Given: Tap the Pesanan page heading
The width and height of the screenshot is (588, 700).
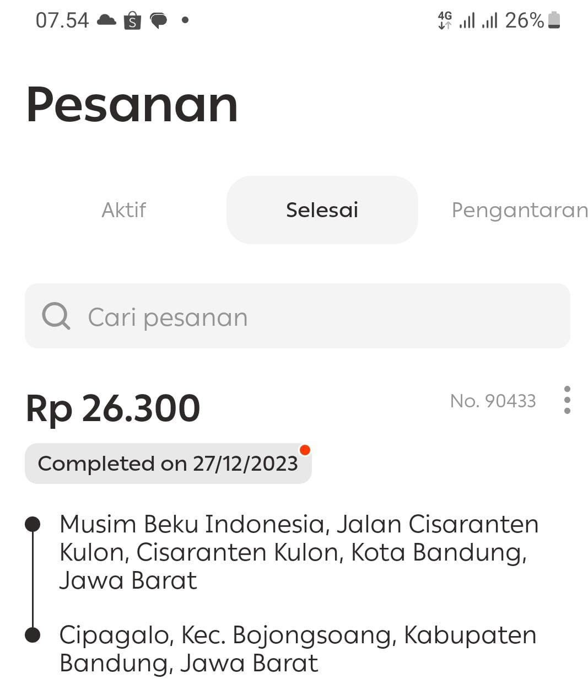Looking at the screenshot, I should (x=132, y=105).
